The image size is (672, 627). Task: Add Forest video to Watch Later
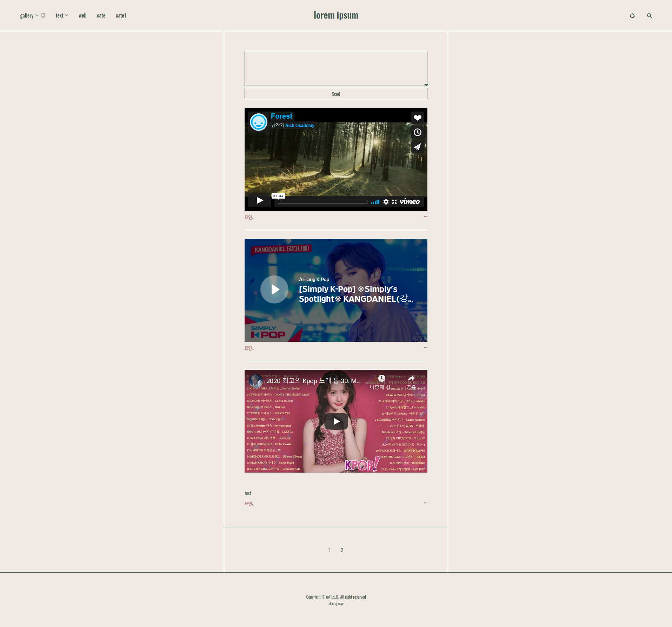point(417,132)
